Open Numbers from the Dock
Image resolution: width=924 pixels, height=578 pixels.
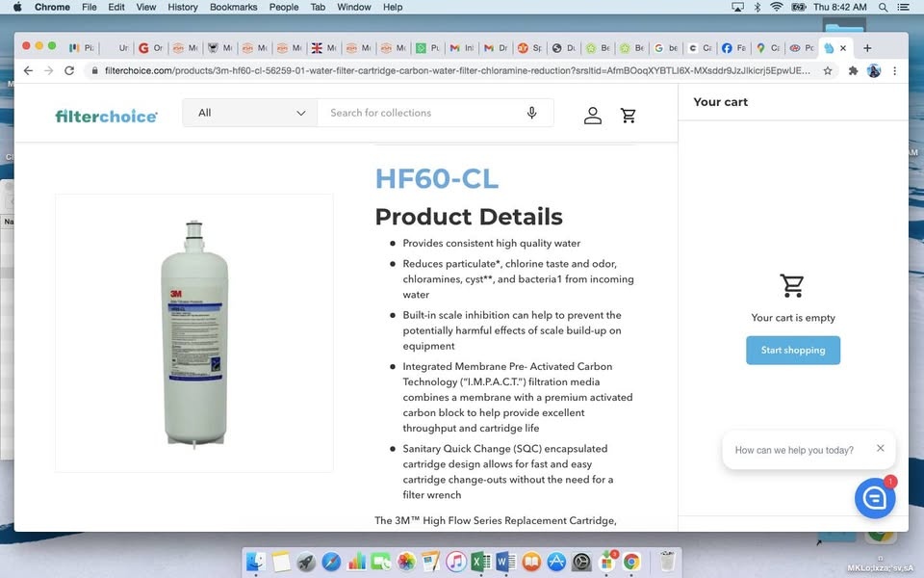pyautogui.click(x=356, y=562)
